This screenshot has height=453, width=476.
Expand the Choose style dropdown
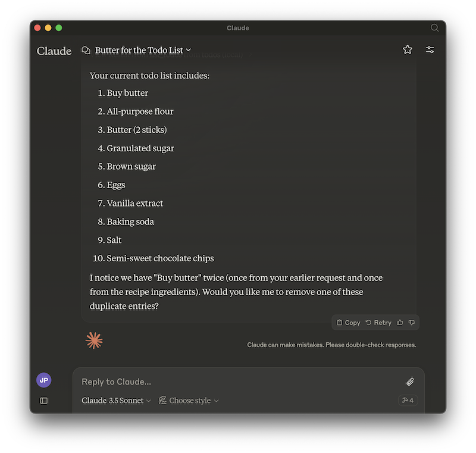(x=188, y=401)
